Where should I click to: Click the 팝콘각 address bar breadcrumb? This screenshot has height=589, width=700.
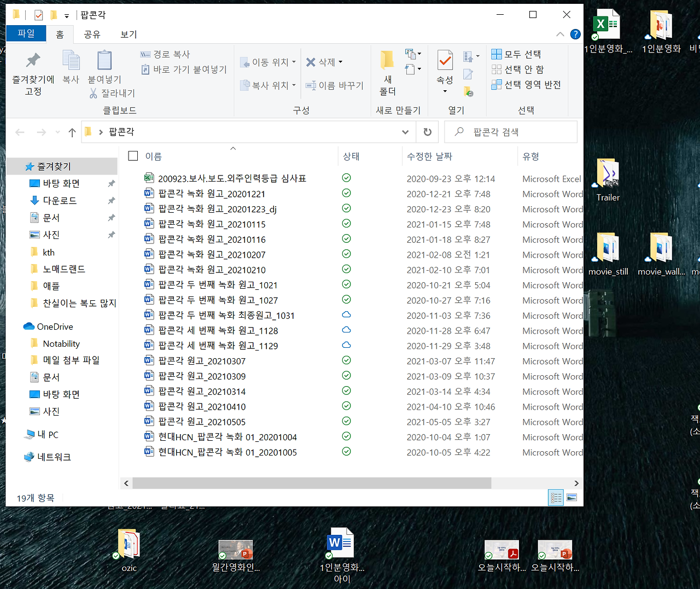pos(121,132)
